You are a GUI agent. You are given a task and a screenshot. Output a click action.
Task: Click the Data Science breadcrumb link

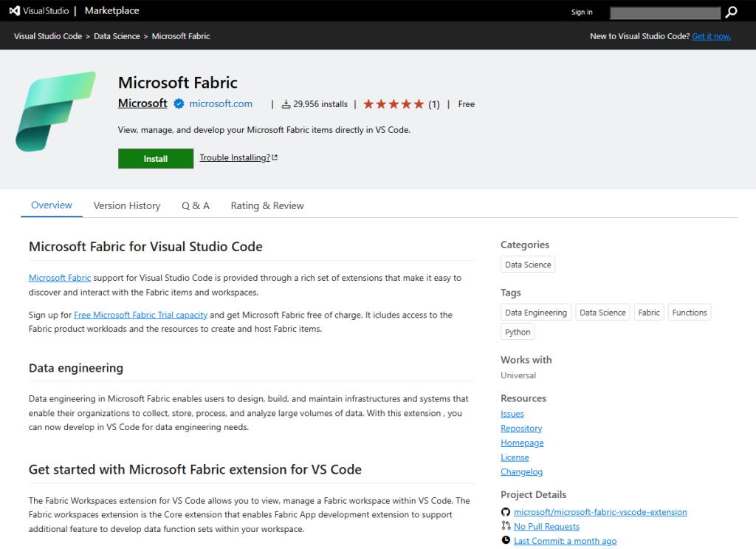point(117,35)
